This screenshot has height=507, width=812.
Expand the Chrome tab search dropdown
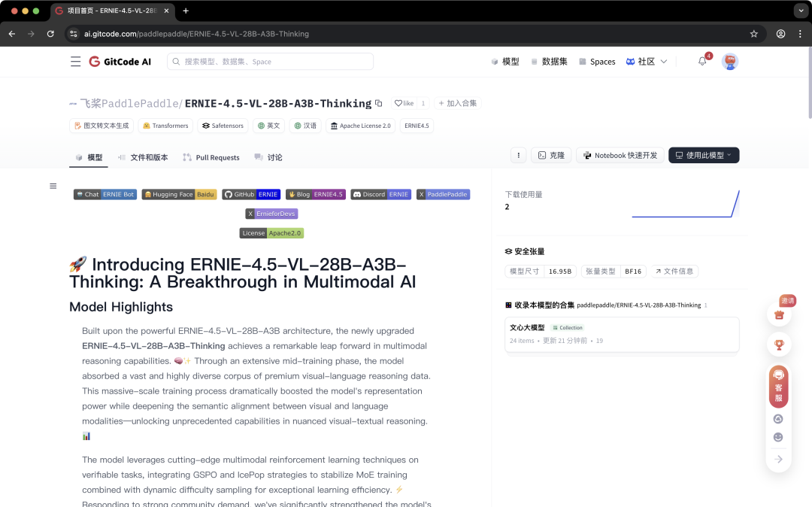(801, 11)
